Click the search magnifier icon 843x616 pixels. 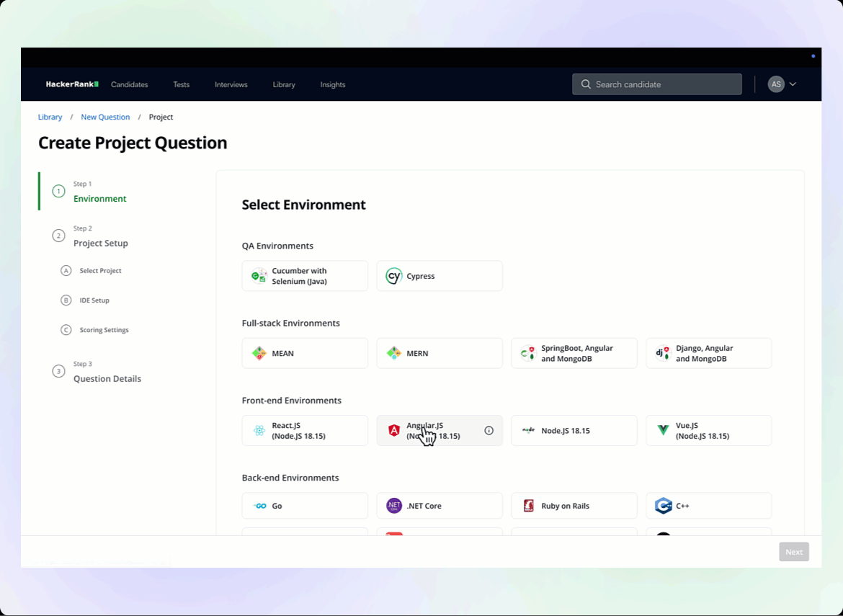(x=586, y=84)
